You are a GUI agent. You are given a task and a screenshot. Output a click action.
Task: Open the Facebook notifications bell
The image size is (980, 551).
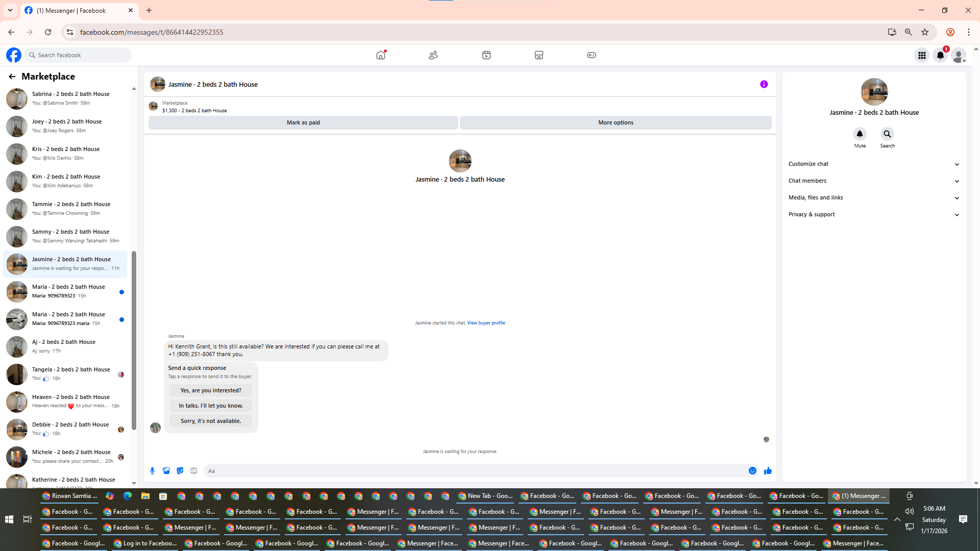940,55
